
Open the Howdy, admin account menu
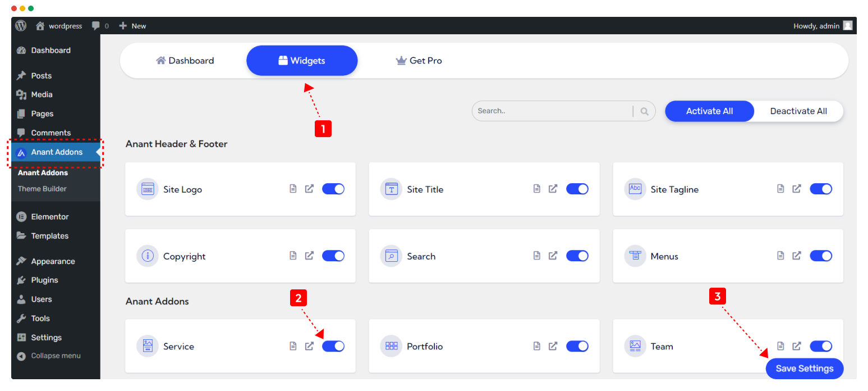[822, 26]
